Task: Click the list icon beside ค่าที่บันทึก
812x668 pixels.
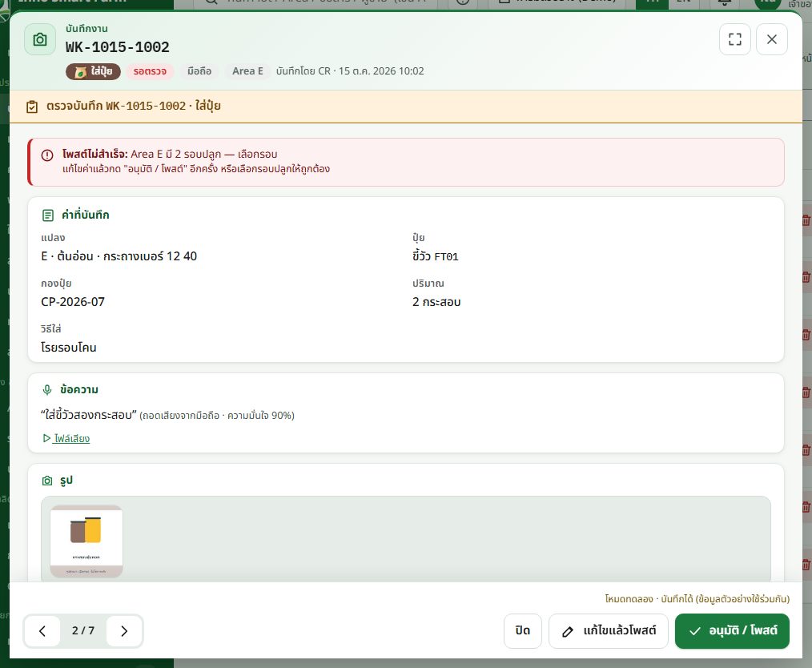Action: tap(47, 215)
